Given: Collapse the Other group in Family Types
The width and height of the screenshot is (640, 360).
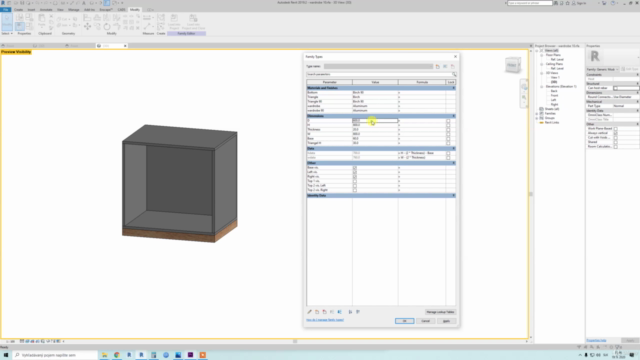Looking at the screenshot, I should [x=453, y=163].
